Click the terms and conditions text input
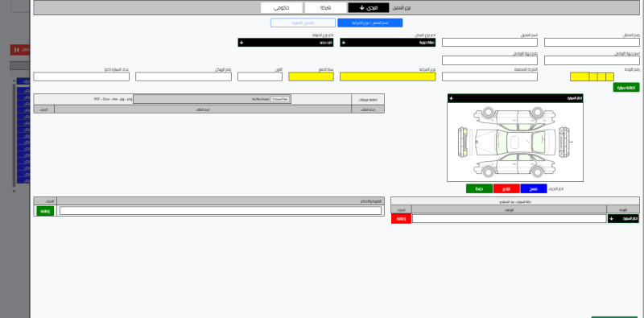 pyautogui.click(x=220, y=211)
